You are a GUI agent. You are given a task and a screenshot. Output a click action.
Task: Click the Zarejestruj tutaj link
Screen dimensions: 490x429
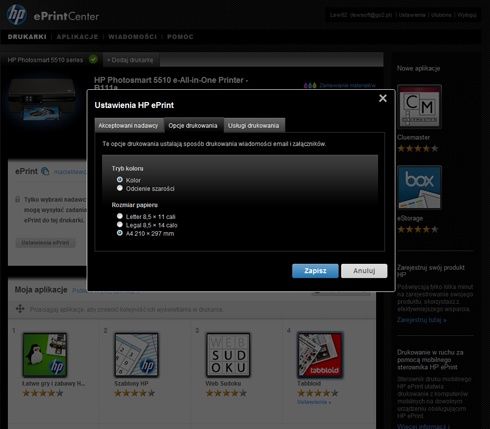[x=422, y=320]
